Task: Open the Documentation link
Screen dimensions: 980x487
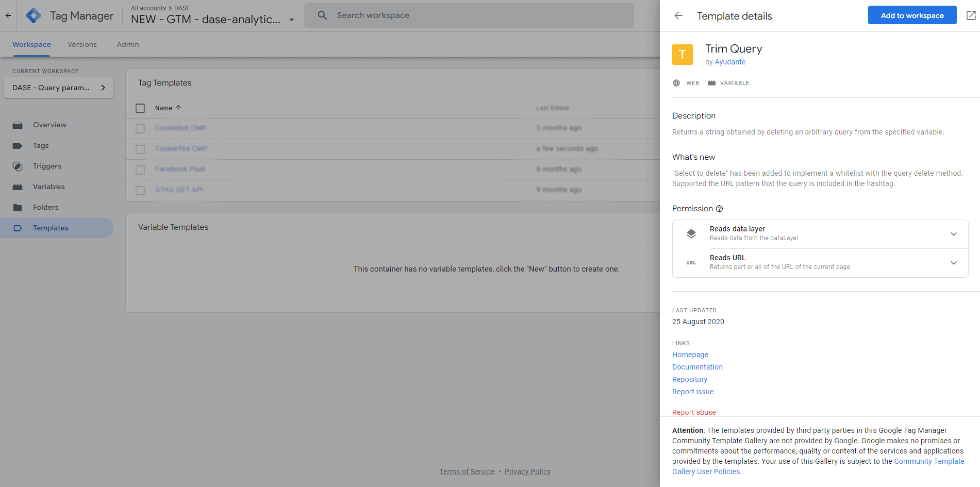Action: 697,367
